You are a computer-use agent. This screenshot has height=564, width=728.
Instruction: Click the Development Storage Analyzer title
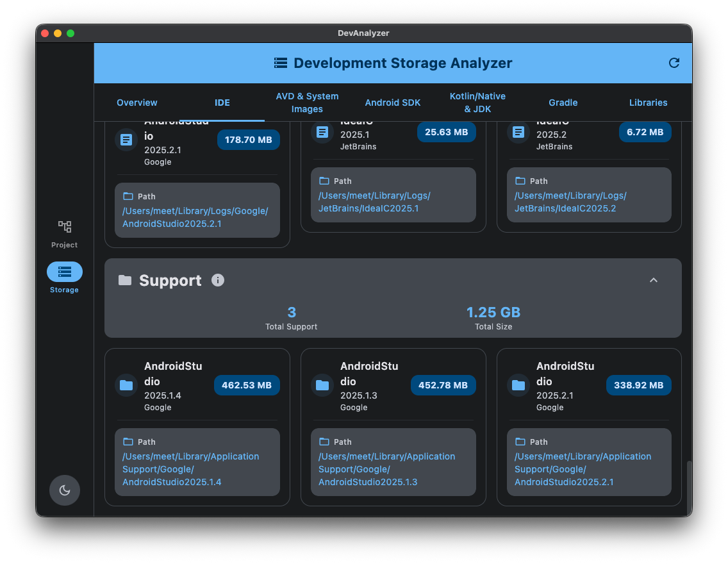click(x=402, y=63)
